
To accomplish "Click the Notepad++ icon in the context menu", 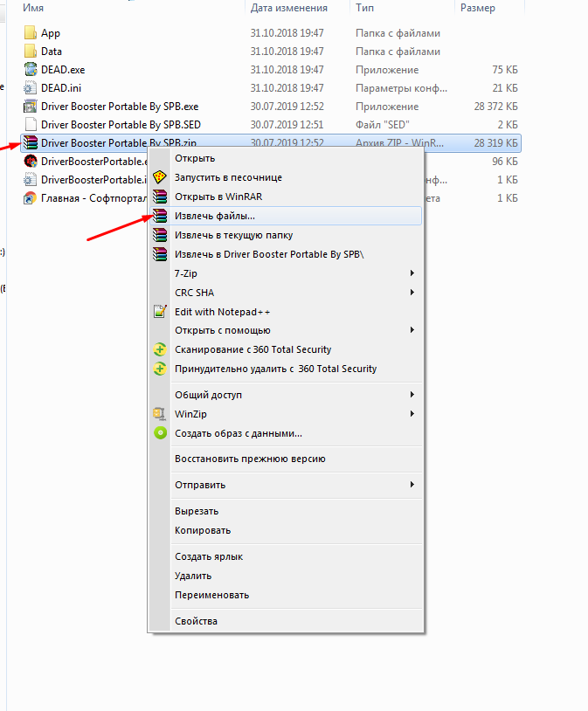I will pyautogui.click(x=160, y=312).
